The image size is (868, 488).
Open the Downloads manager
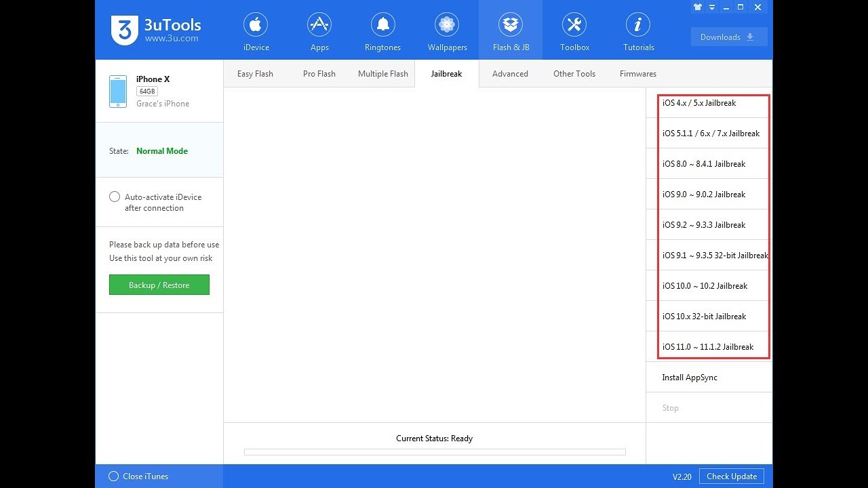point(729,37)
